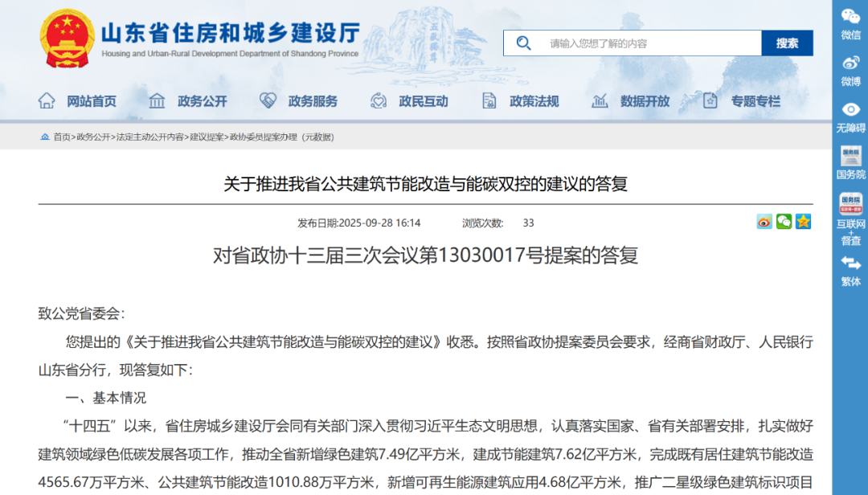Viewport: 868px width, 495px height.
Task: Share article via green WeChat icon
Action: pos(784,222)
